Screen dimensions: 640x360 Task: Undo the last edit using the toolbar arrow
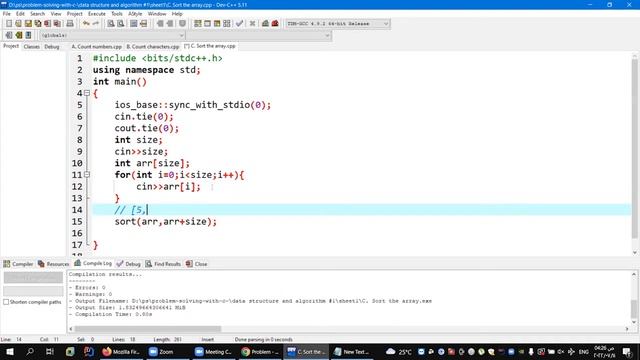[86, 24]
